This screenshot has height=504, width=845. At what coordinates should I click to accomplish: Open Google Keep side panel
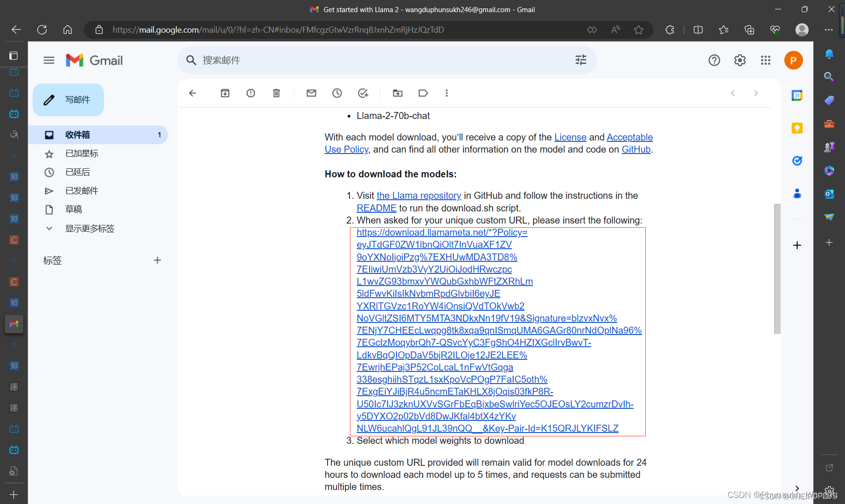[797, 128]
